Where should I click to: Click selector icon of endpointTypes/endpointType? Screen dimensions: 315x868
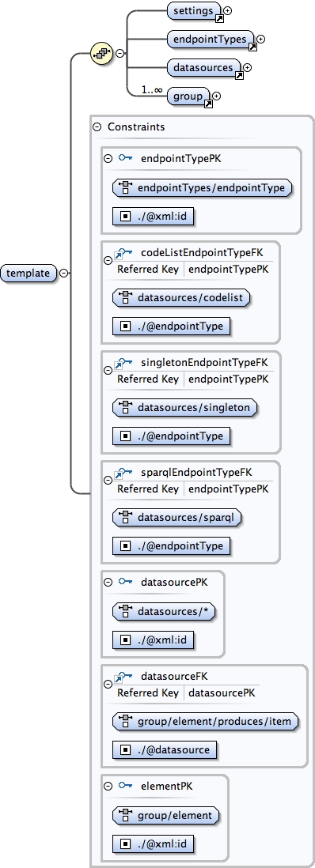pyautogui.click(x=125, y=187)
